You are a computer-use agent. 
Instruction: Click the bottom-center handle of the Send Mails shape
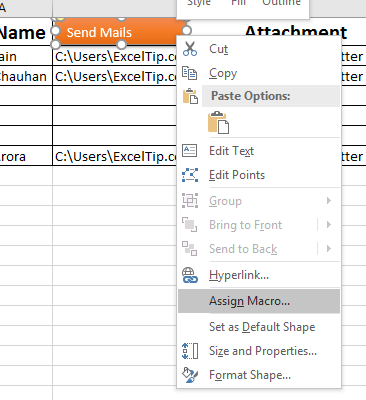click(122, 44)
